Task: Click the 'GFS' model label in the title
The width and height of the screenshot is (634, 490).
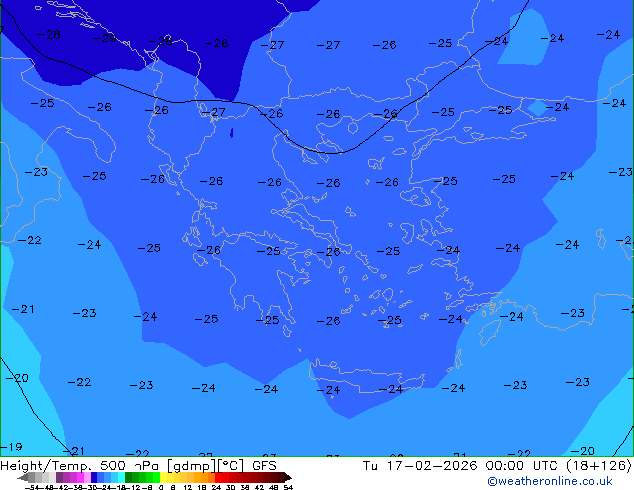Action: [x=264, y=466]
